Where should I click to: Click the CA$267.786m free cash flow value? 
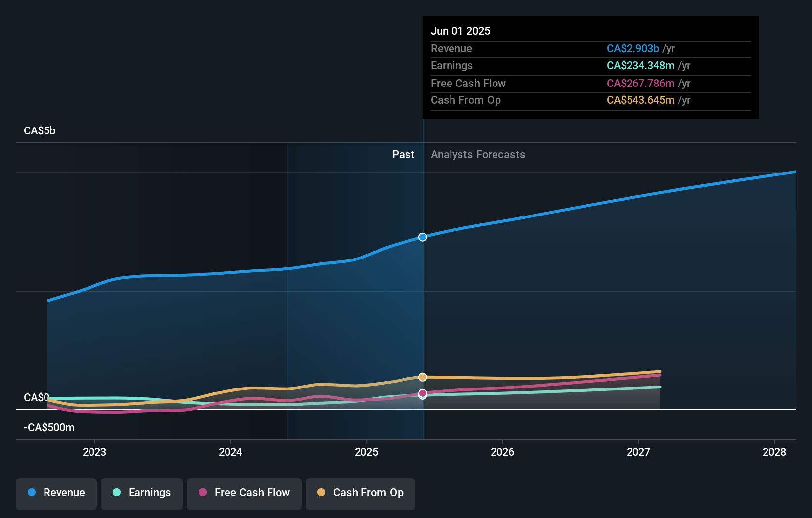point(640,84)
